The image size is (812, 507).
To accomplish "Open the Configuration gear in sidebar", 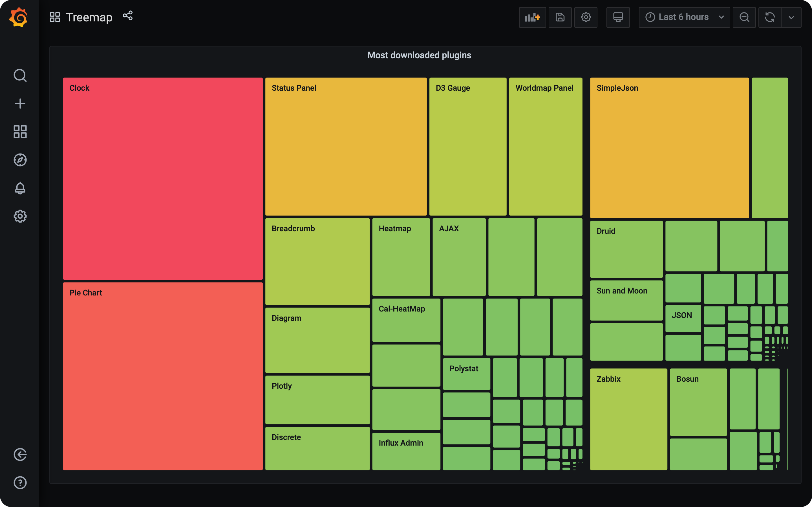I will (x=20, y=216).
